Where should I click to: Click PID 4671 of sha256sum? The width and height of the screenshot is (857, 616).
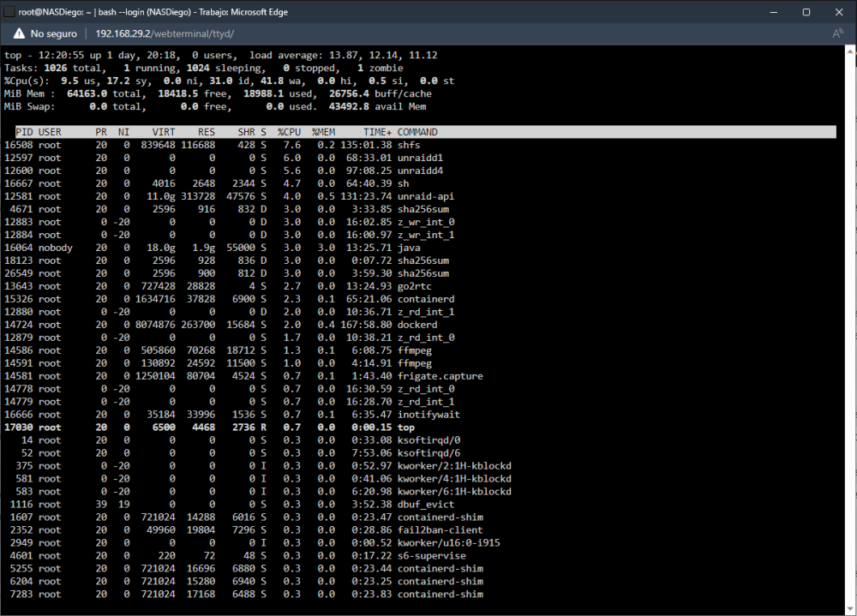pos(21,209)
